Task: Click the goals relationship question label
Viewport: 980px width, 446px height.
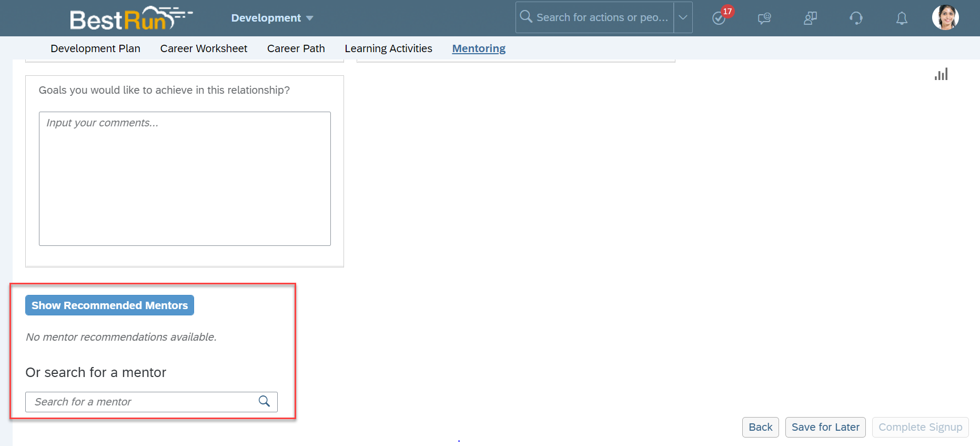Action: point(164,90)
